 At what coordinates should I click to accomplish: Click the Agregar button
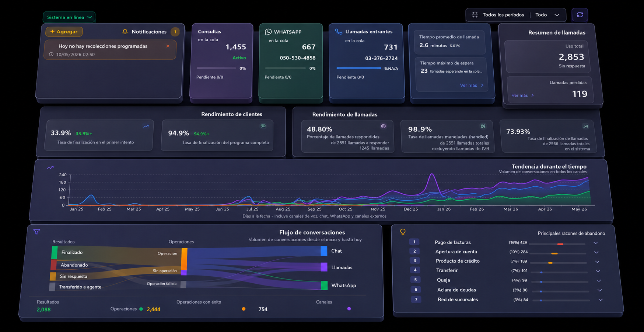(64, 32)
